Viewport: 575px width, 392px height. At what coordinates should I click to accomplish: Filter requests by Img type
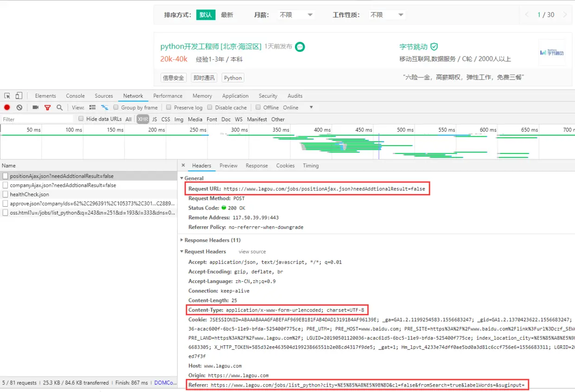(179, 119)
